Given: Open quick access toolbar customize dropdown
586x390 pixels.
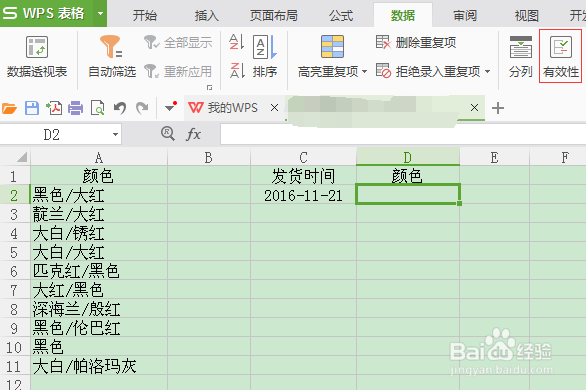Looking at the screenshot, I should pos(170,108).
